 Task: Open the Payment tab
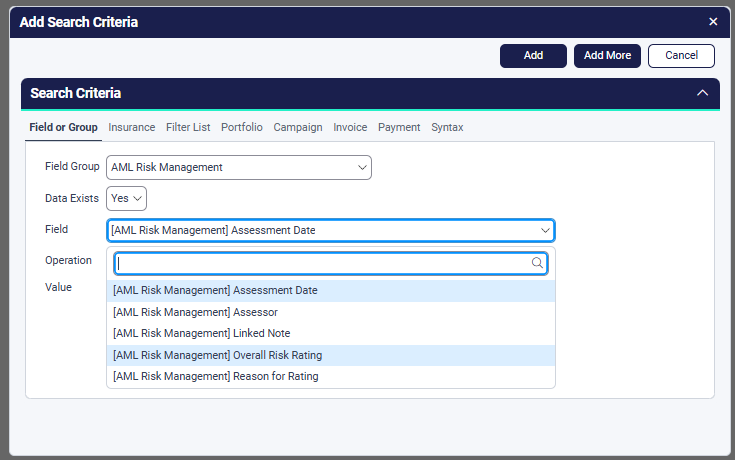tap(399, 128)
